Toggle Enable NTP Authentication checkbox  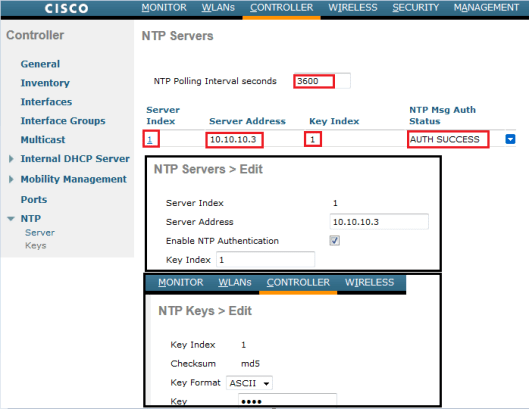click(334, 241)
